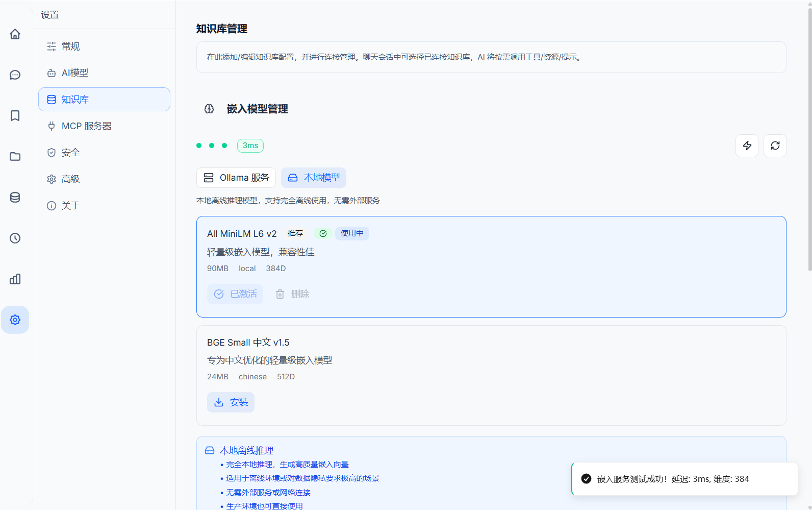
Task: Click the refresh arrows icon button
Action: (x=775, y=146)
